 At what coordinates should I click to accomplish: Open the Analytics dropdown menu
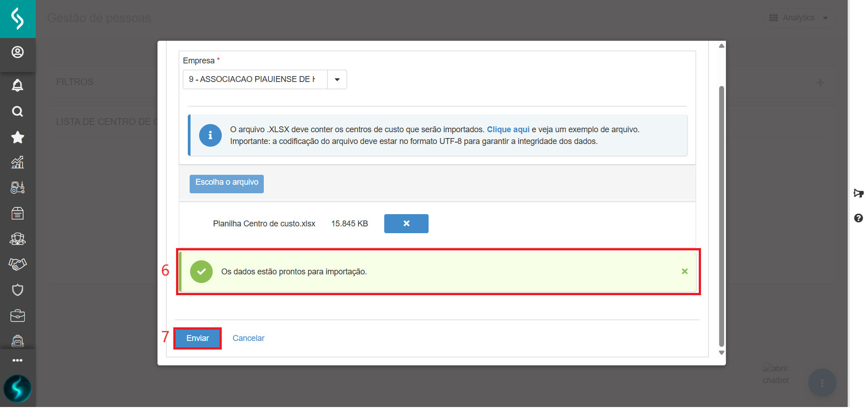800,18
